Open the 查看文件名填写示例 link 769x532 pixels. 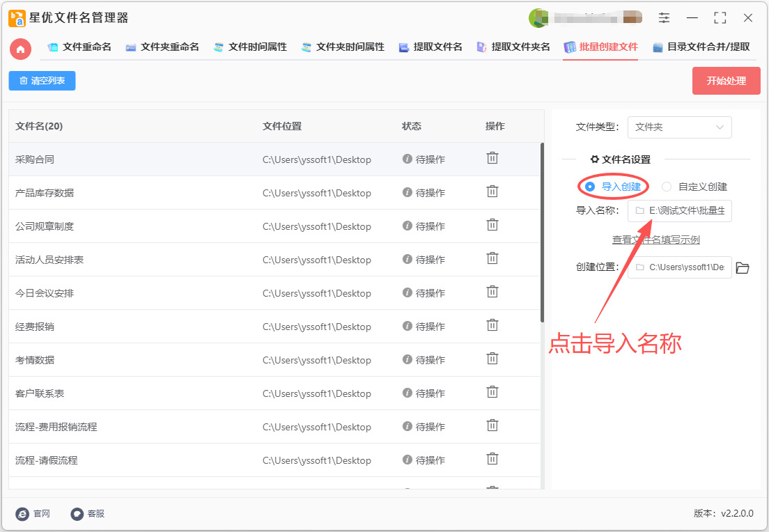pos(655,240)
